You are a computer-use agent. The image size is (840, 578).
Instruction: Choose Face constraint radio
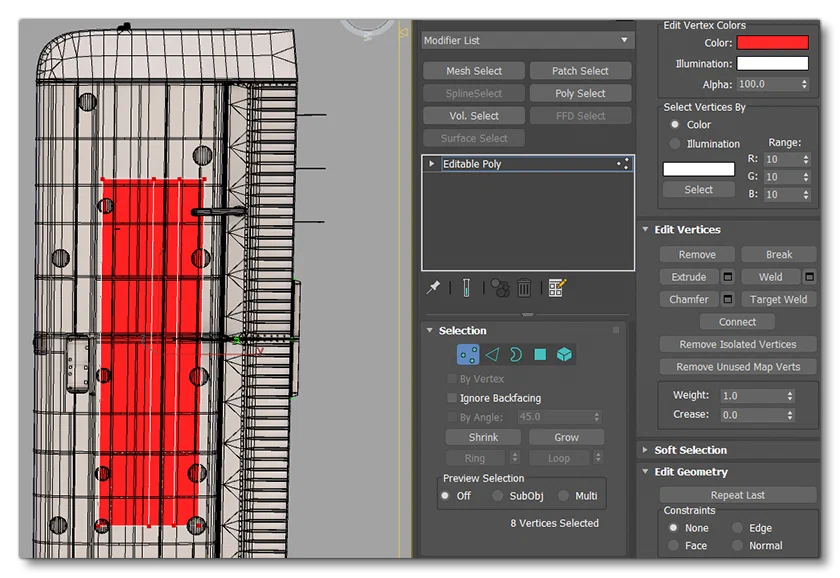[x=673, y=545]
